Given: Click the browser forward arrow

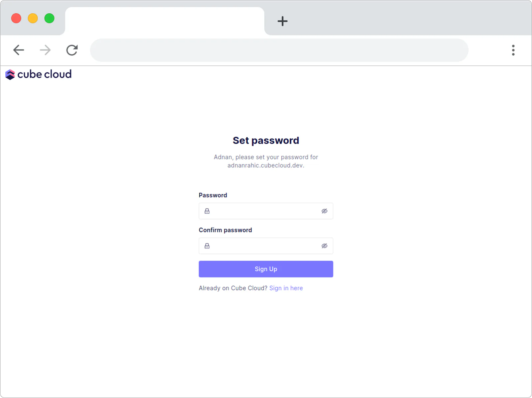Looking at the screenshot, I should tap(45, 50).
